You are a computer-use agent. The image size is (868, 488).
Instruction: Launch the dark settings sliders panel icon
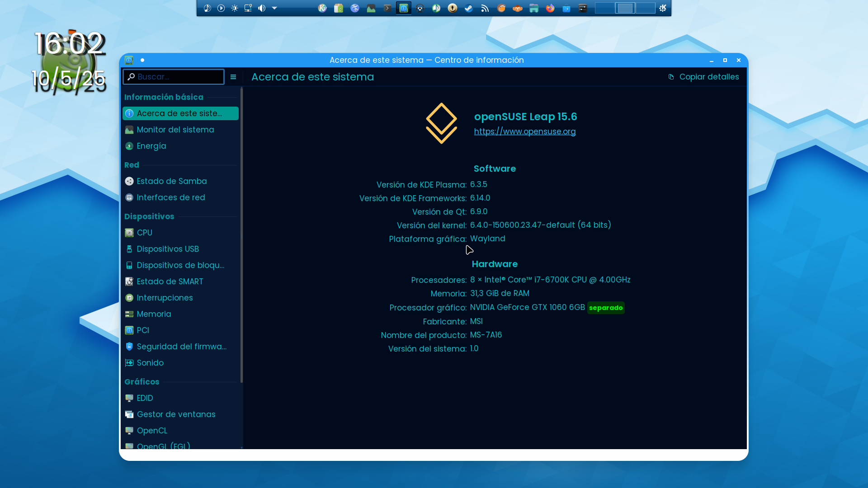click(583, 8)
